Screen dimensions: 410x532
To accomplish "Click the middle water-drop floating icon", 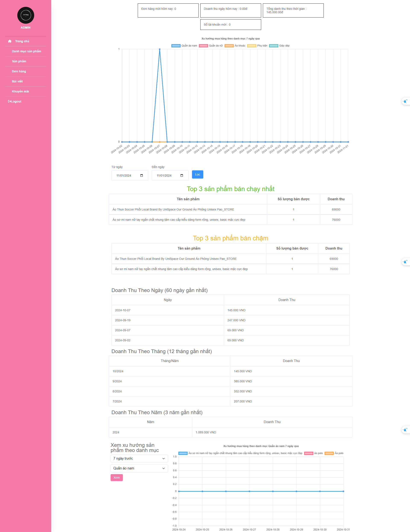I will (x=405, y=262).
